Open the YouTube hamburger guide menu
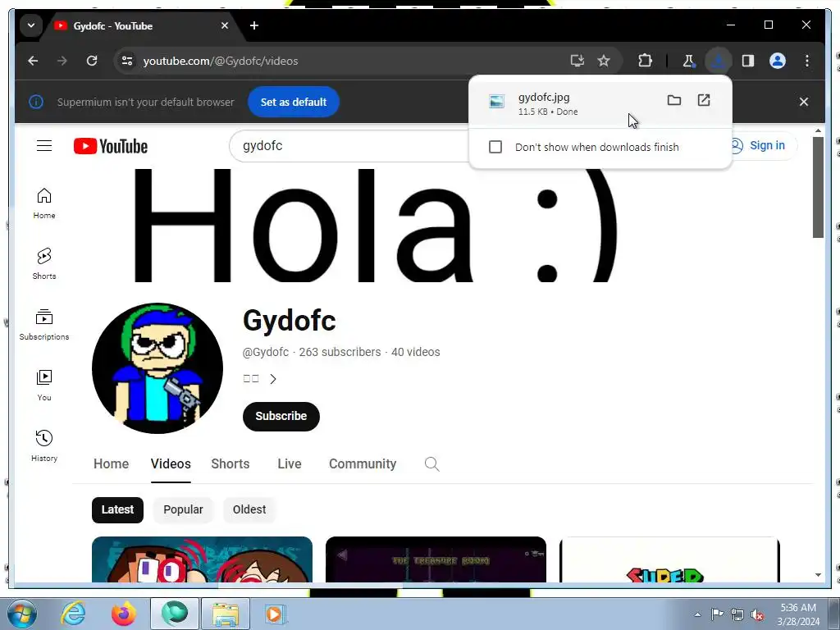This screenshot has width=840, height=630. coord(44,146)
